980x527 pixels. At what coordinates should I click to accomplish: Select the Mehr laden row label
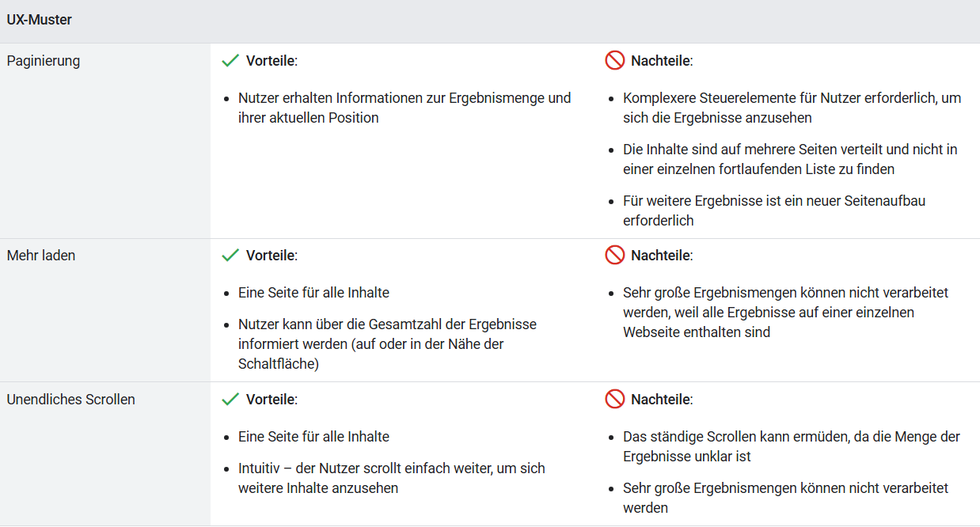(x=41, y=256)
